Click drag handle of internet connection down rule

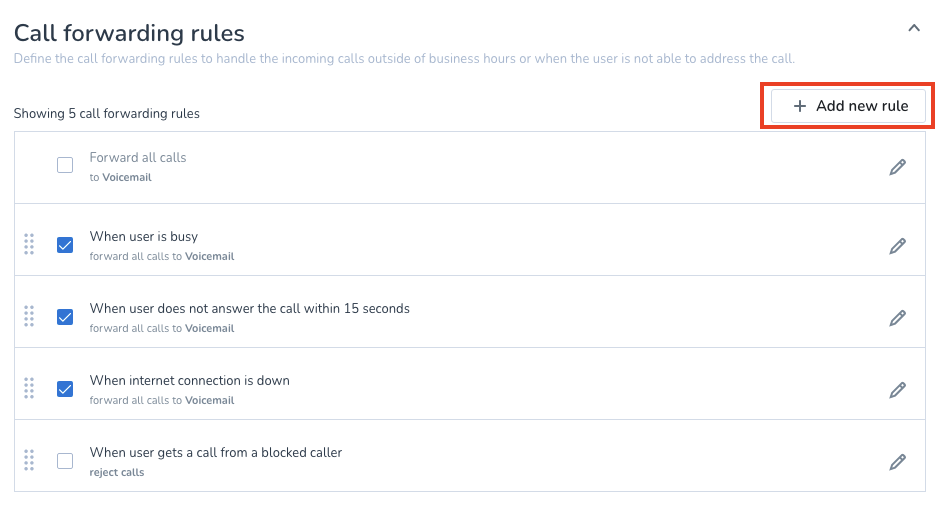[x=29, y=388]
